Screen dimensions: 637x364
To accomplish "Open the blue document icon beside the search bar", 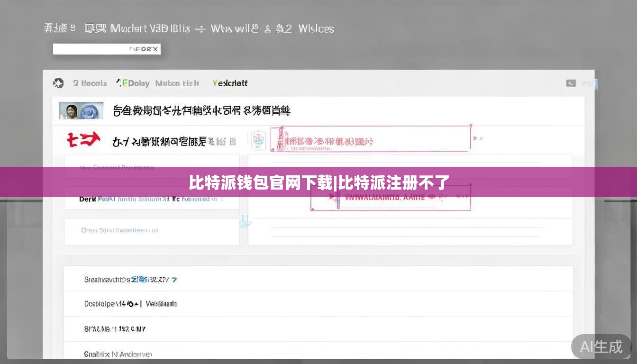I will (x=258, y=139).
